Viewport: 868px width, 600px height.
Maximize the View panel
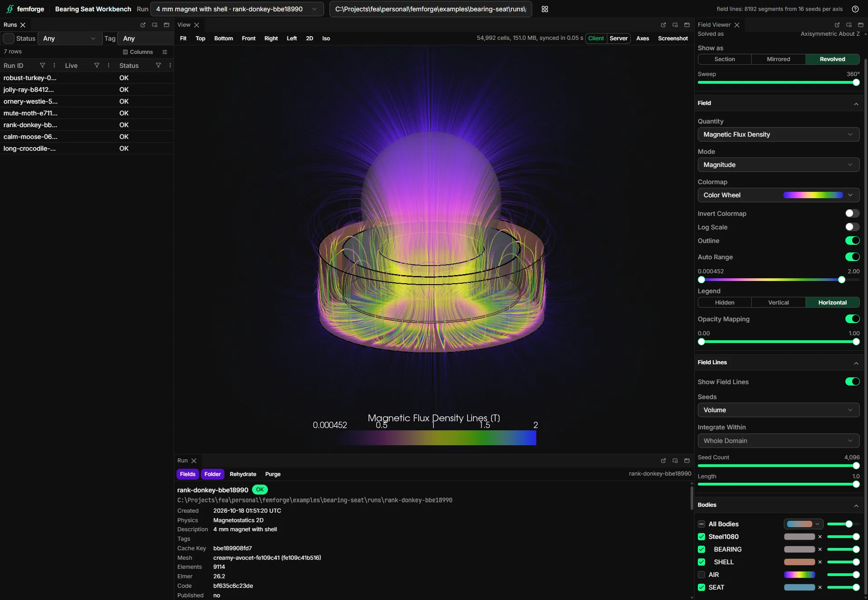point(687,25)
